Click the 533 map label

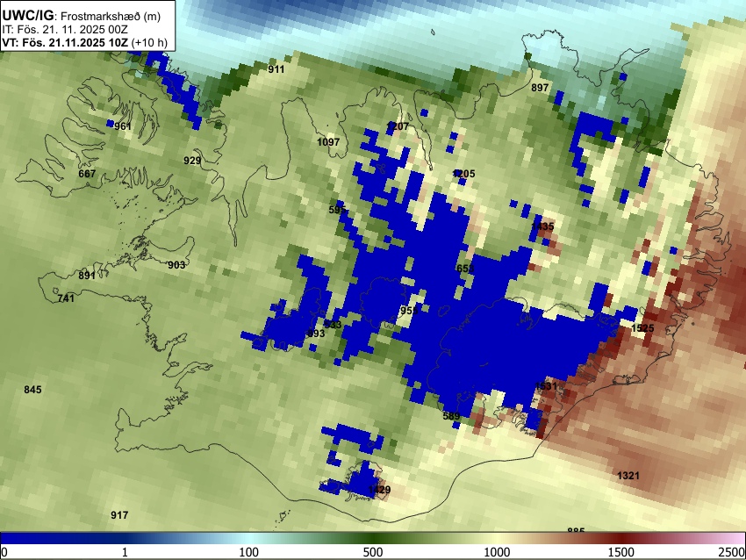333,325
